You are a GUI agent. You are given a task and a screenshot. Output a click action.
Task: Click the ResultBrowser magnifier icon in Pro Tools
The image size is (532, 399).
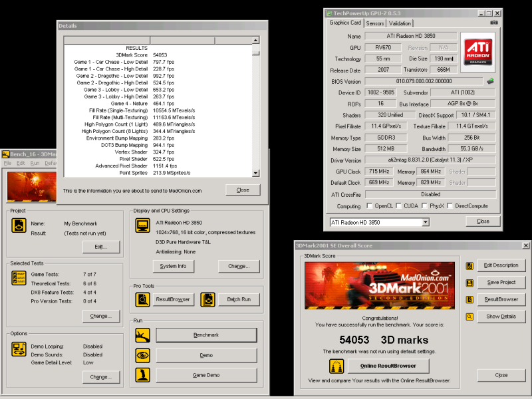pos(142,300)
